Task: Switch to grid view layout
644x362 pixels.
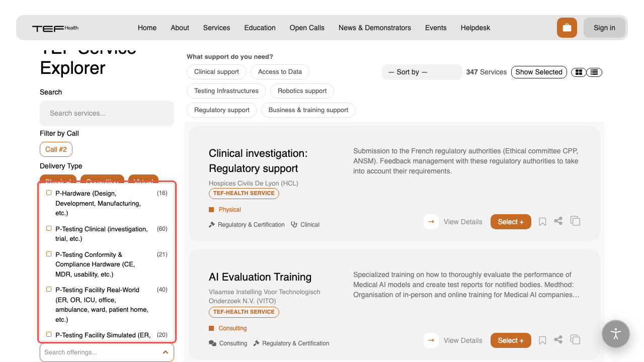Action: click(x=579, y=72)
